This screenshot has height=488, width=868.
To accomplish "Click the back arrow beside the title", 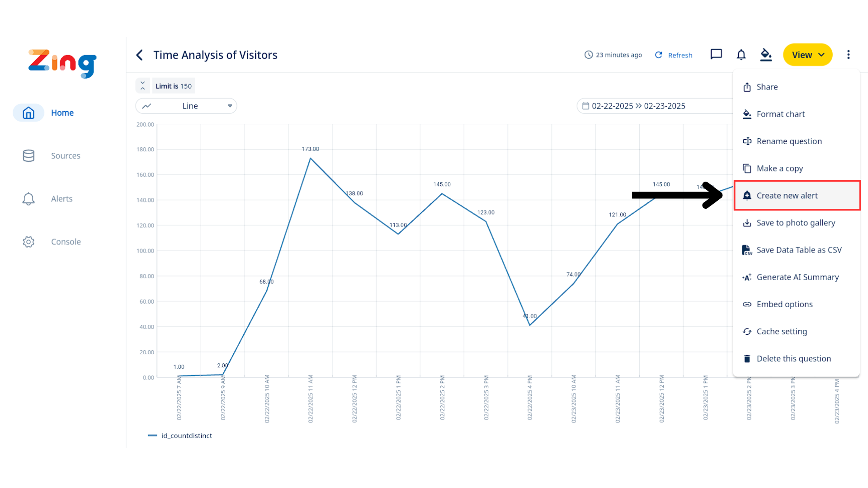I will pyautogui.click(x=140, y=55).
